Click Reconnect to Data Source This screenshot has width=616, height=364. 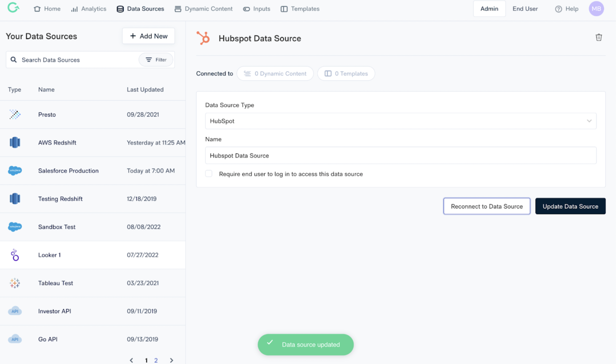click(487, 206)
